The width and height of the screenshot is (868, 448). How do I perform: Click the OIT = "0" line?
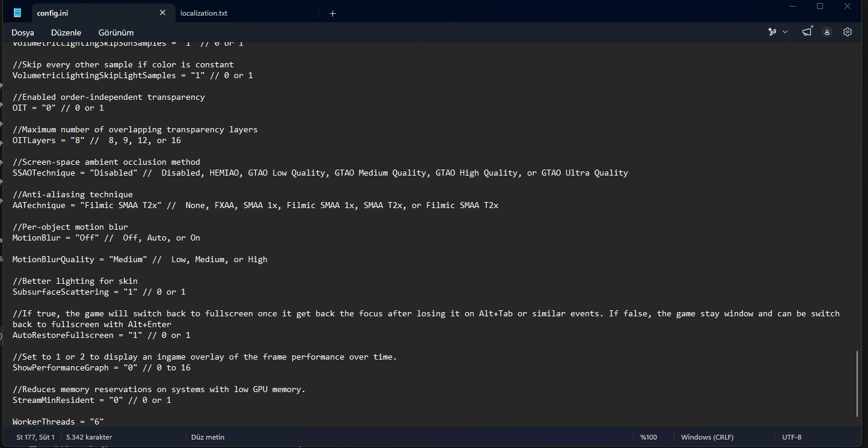click(x=58, y=108)
